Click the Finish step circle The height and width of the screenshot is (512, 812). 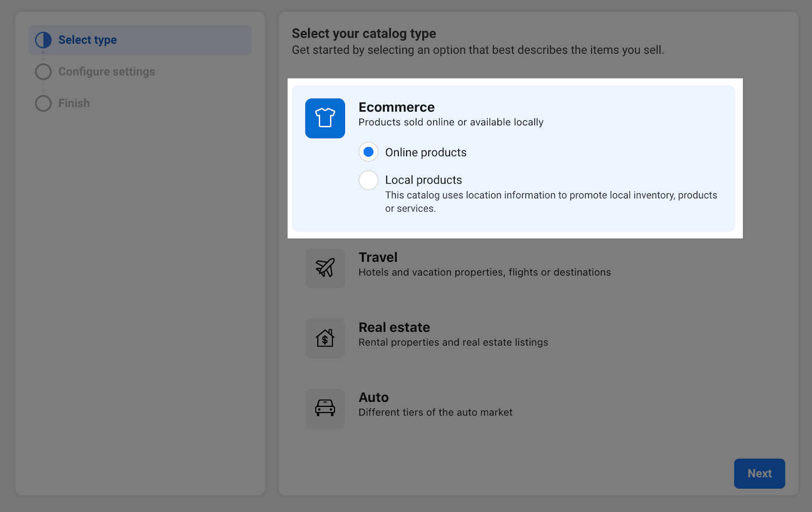(43, 104)
